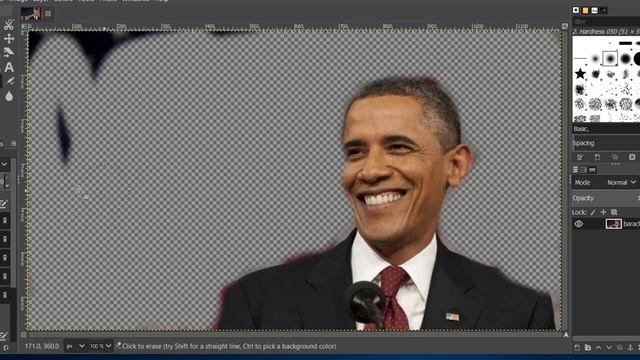The height and width of the screenshot is (360, 640).
Task: Select the transform tool below the Move tool
Action: click(x=9, y=52)
